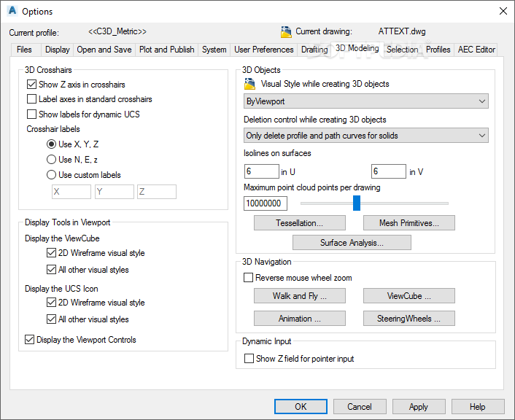
Task: Switch to the Drafting tab
Action: pos(314,50)
